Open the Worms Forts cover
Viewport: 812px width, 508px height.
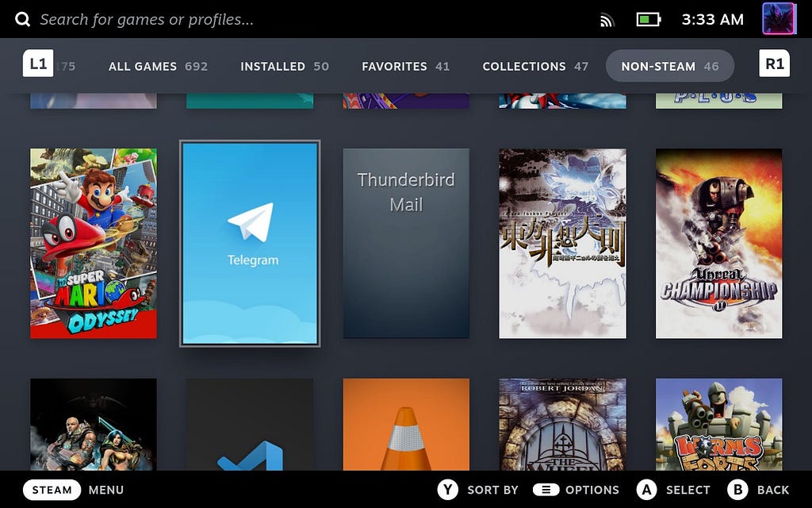718,425
